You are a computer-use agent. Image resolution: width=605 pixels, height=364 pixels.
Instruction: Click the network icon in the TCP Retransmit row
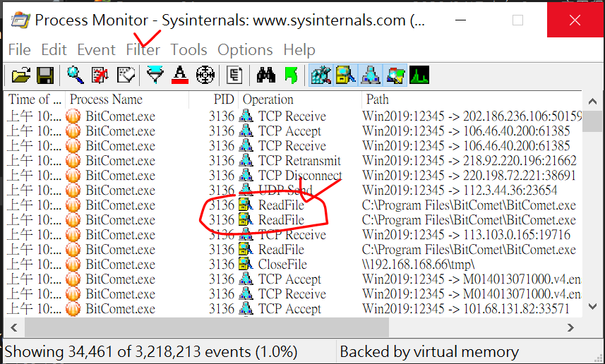(246, 161)
